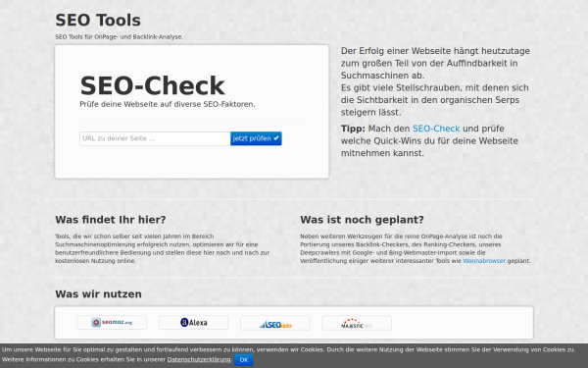Focus the URL zu deiner Seite input
The width and height of the screenshot is (588, 368).
[x=155, y=138]
